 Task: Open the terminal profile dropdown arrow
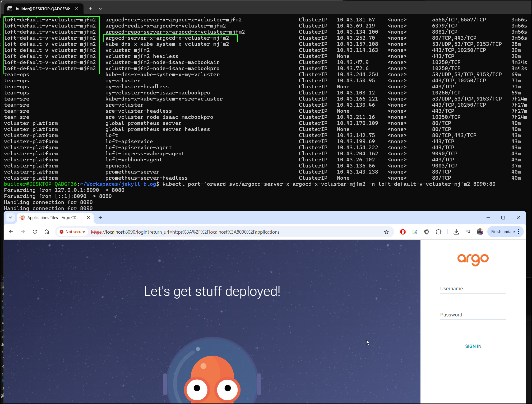point(100,9)
